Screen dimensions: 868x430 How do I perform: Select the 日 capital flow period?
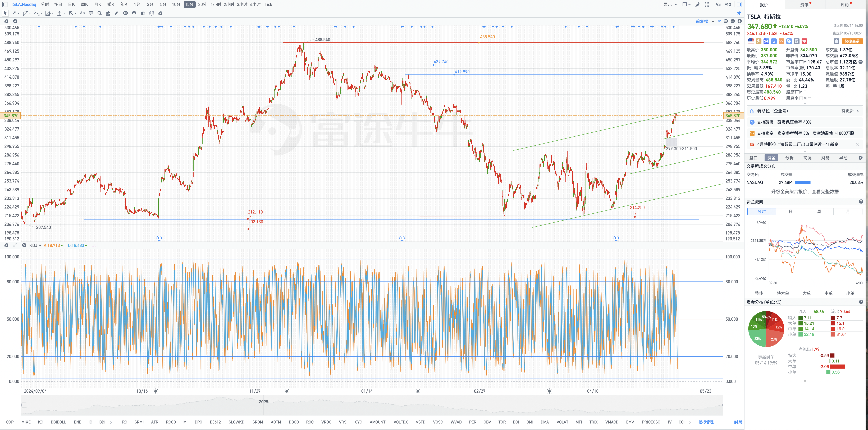[790, 212]
